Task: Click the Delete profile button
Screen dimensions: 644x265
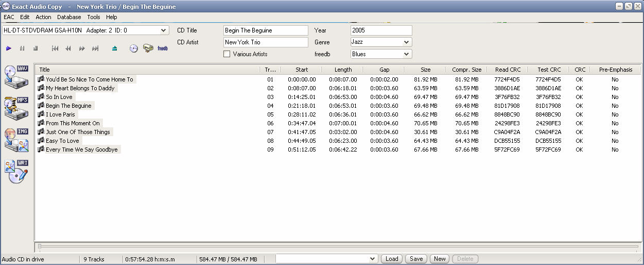Action: point(465,259)
